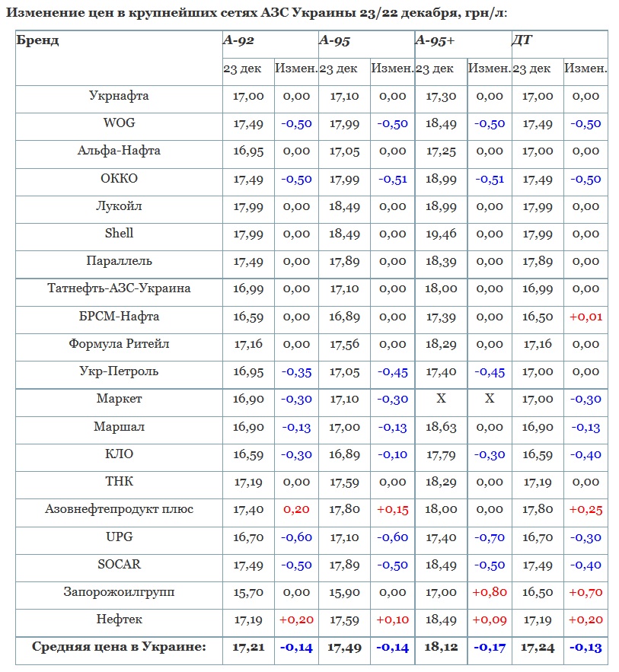Click the БРСМ-Нафта brand cell
The image size is (619, 672).
tap(119, 316)
